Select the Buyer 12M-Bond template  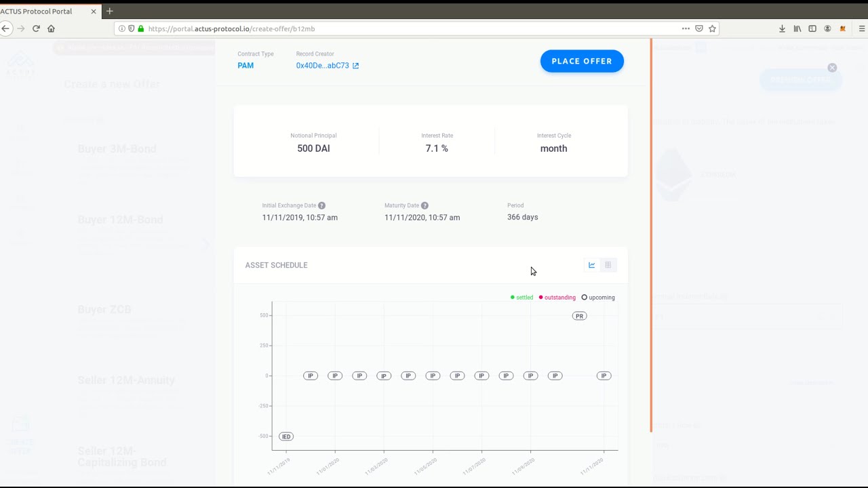click(120, 220)
